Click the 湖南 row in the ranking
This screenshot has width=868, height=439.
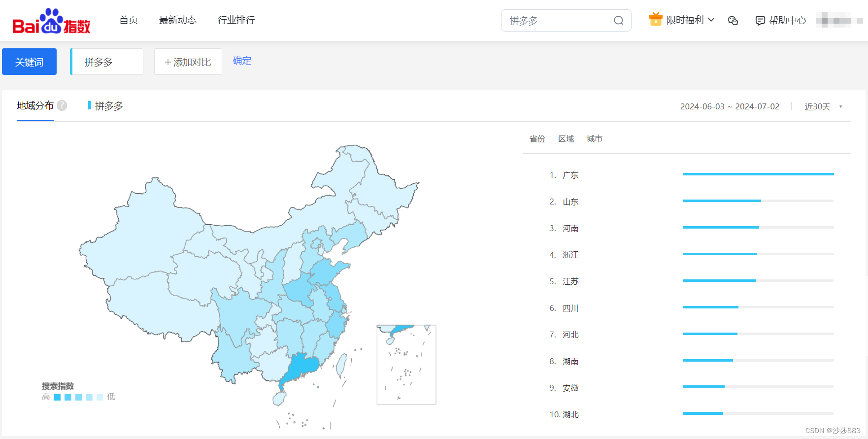pyautogui.click(x=692, y=361)
